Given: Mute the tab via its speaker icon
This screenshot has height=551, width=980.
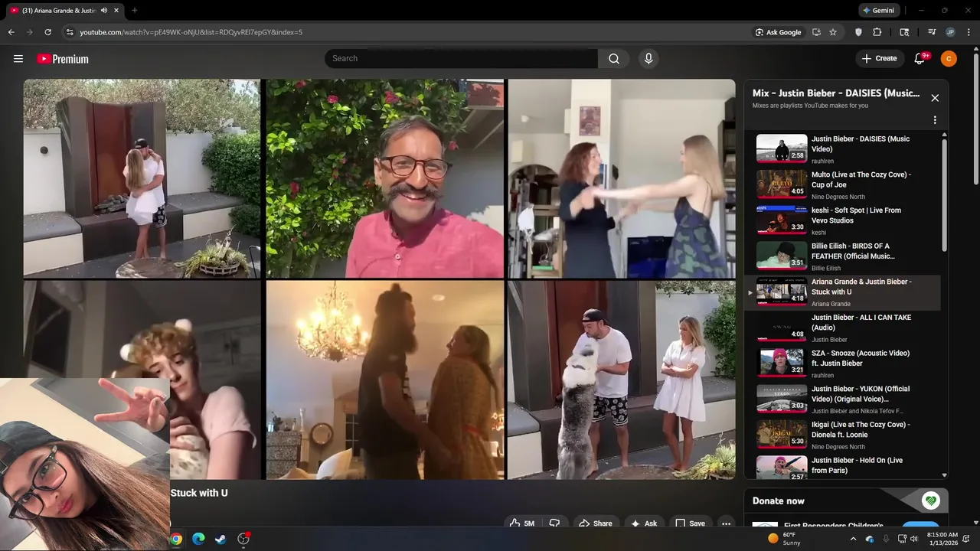Looking at the screenshot, I should [103, 10].
